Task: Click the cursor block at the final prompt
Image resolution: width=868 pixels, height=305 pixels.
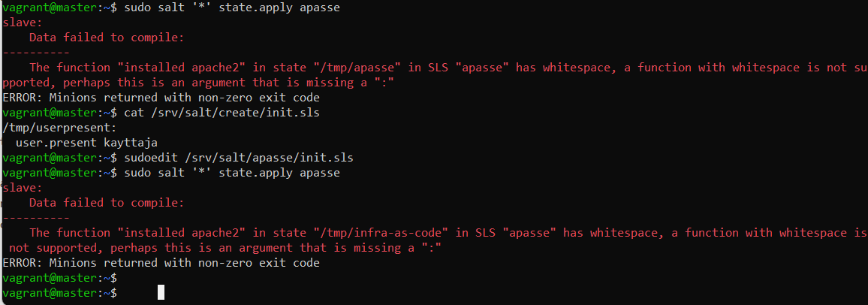Action: click(x=161, y=292)
